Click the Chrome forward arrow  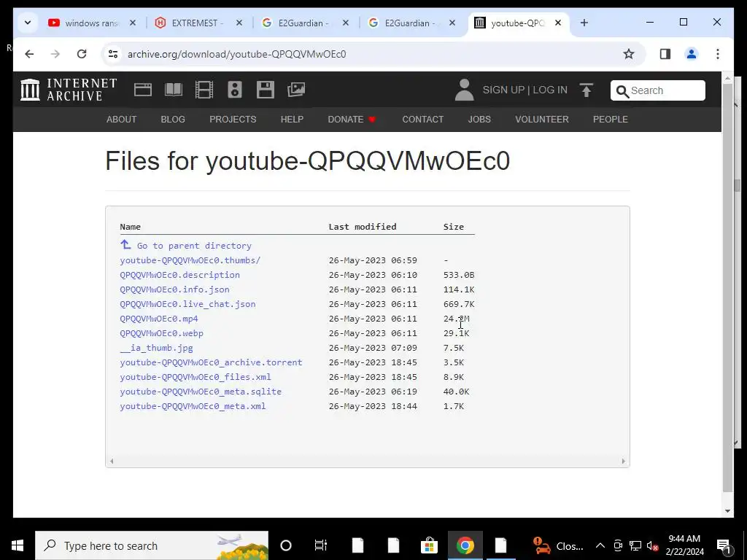point(55,54)
